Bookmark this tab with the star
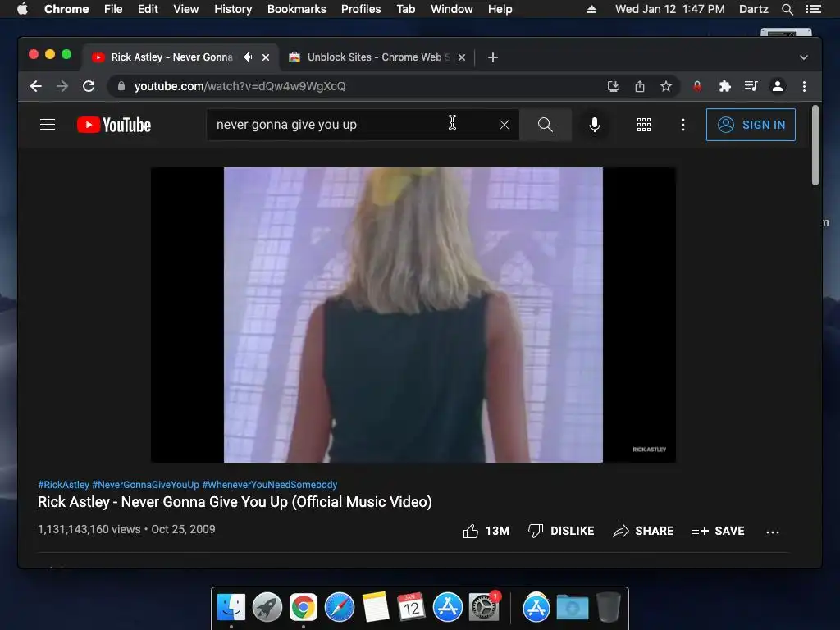 pyautogui.click(x=666, y=86)
